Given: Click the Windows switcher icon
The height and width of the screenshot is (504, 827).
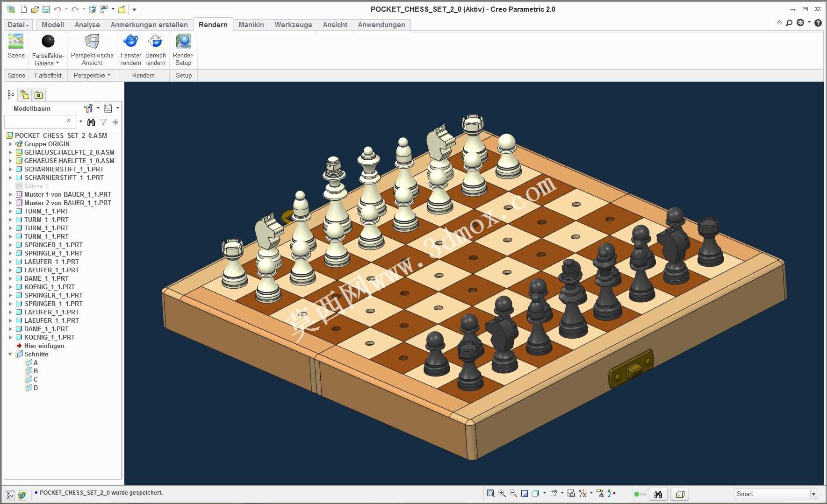Looking at the screenshot, I should tap(104, 9).
